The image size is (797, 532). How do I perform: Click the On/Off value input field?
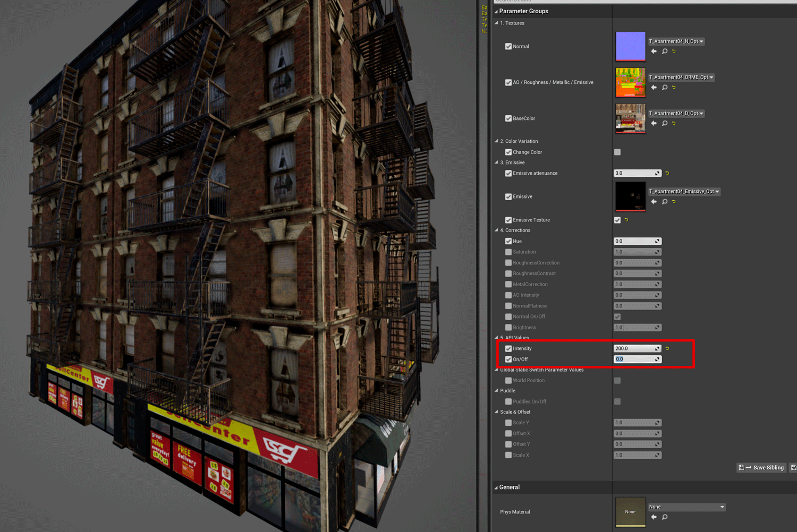click(634, 359)
